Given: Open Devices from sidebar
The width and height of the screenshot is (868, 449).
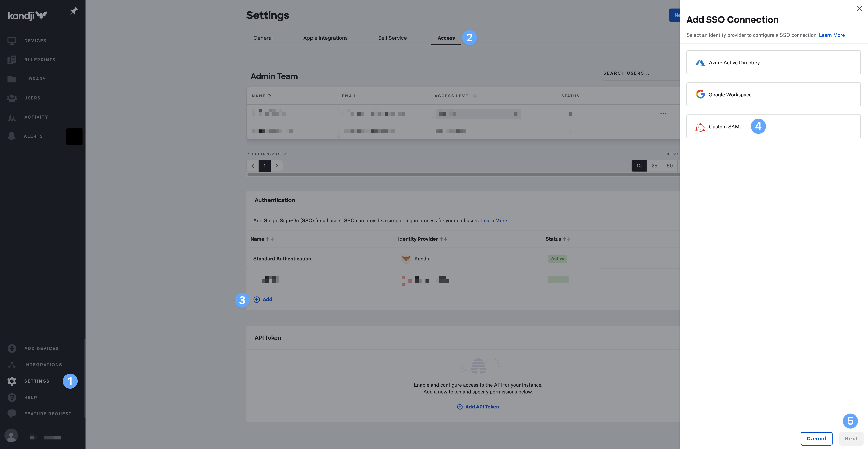Looking at the screenshot, I should 35,41.
